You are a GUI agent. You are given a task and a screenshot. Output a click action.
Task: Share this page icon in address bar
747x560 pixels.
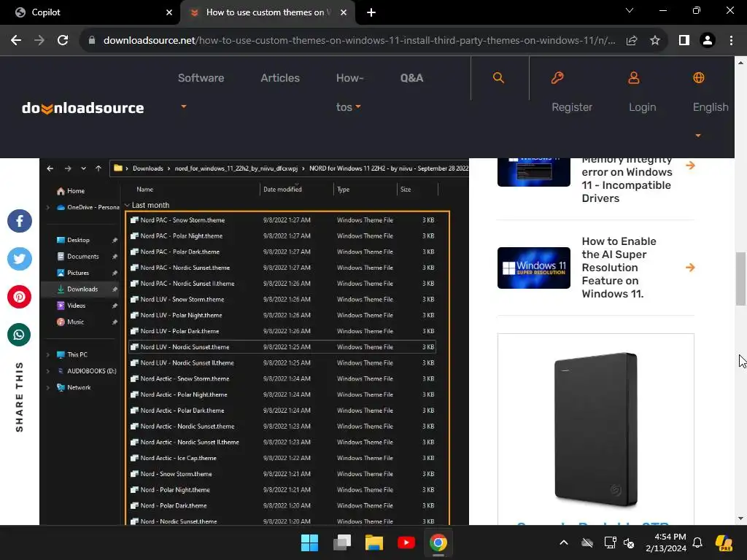point(632,41)
